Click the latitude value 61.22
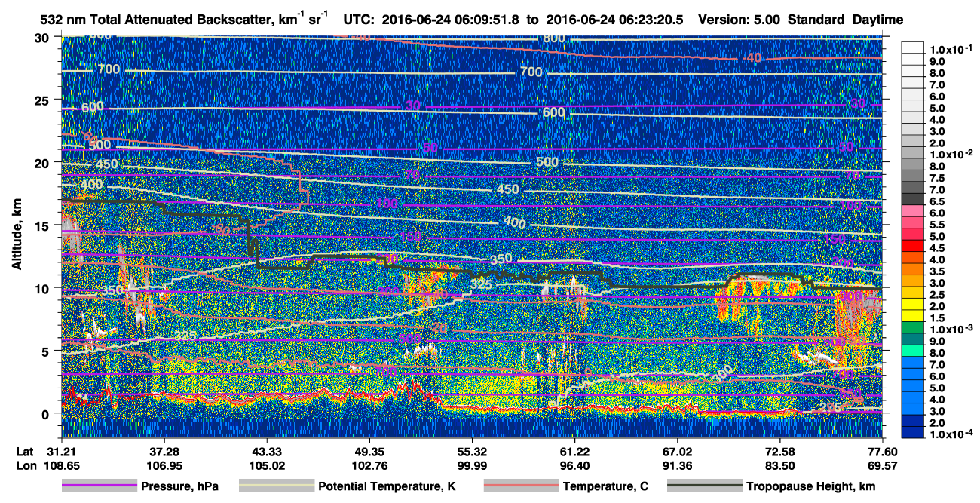This screenshot has width=980, height=503. tap(574, 451)
